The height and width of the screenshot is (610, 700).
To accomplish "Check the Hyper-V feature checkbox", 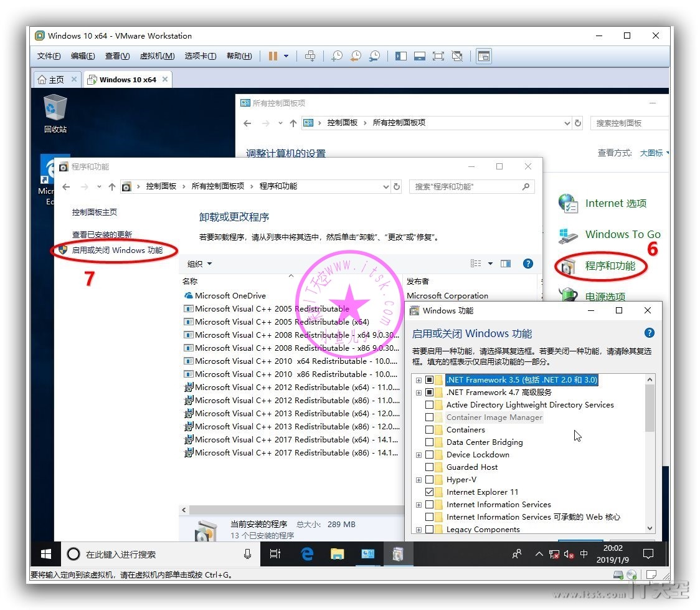I will click(430, 480).
